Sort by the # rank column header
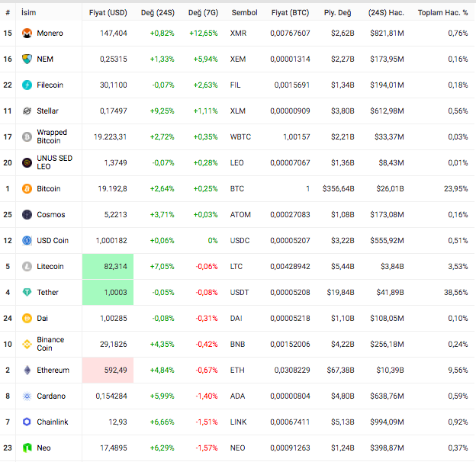This screenshot has width=476, height=462. (8, 12)
